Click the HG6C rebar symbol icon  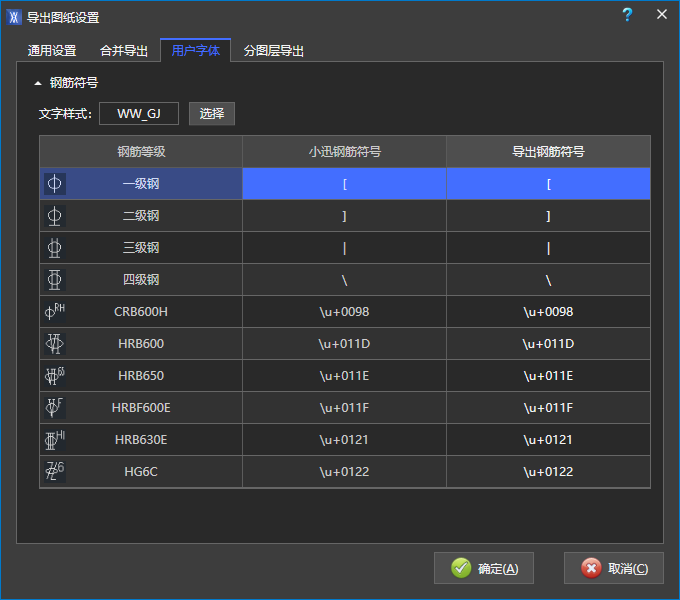click(x=55, y=472)
